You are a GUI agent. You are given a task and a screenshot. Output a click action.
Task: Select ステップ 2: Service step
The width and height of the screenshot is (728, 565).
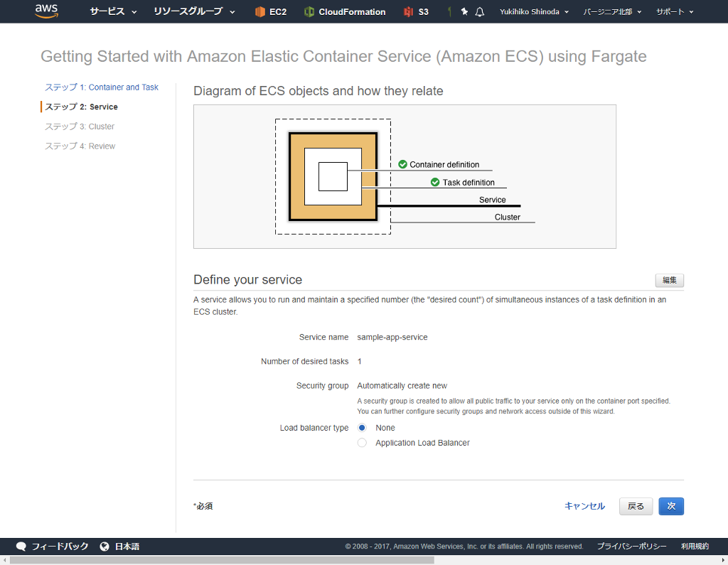coord(81,107)
